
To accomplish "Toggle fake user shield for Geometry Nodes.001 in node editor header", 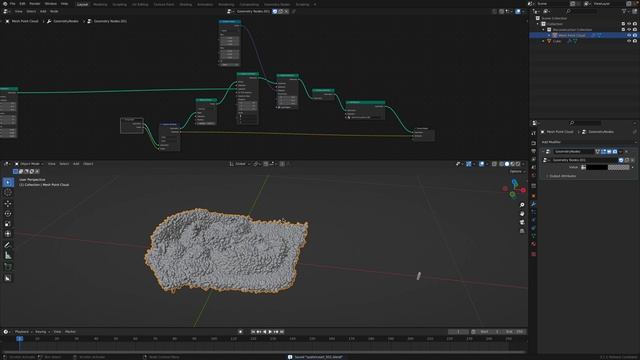I will coord(275,11).
